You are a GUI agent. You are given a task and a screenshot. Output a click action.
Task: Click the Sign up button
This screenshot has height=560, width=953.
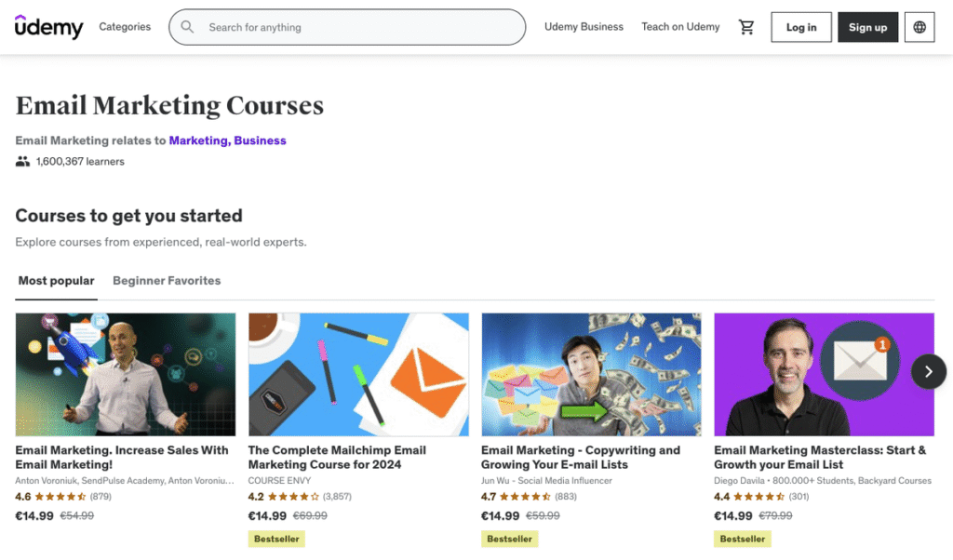click(867, 27)
